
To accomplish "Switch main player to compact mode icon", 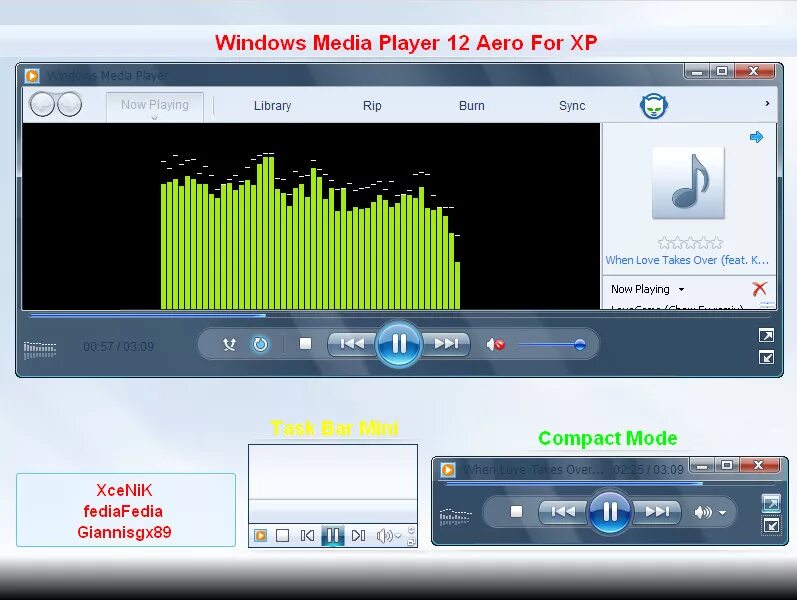I will pos(766,357).
